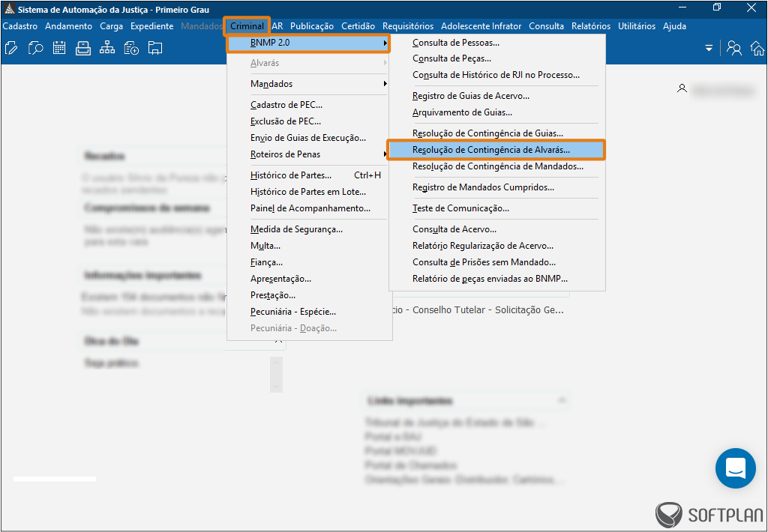Open the Carga menu
The width and height of the screenshot is (768, 532).
click(x=111, y=26)
